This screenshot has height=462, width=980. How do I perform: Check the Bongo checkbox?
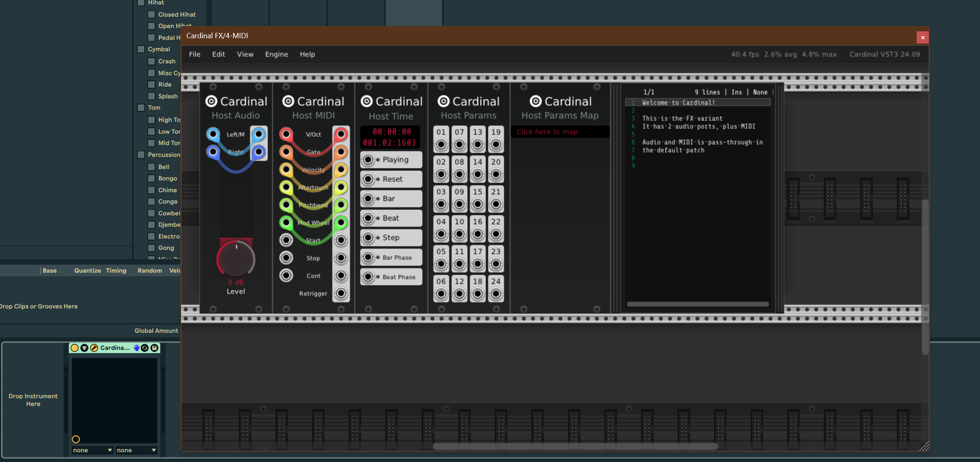151,178
